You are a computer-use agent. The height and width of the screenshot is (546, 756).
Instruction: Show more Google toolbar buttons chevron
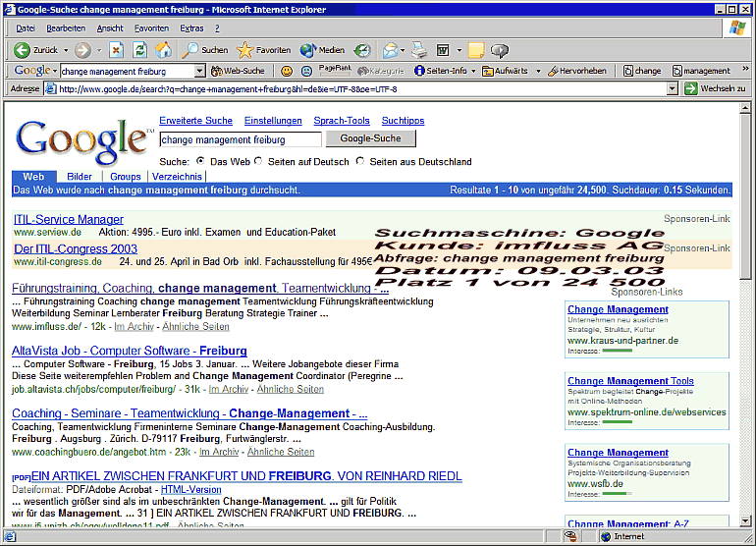point(745,69)
